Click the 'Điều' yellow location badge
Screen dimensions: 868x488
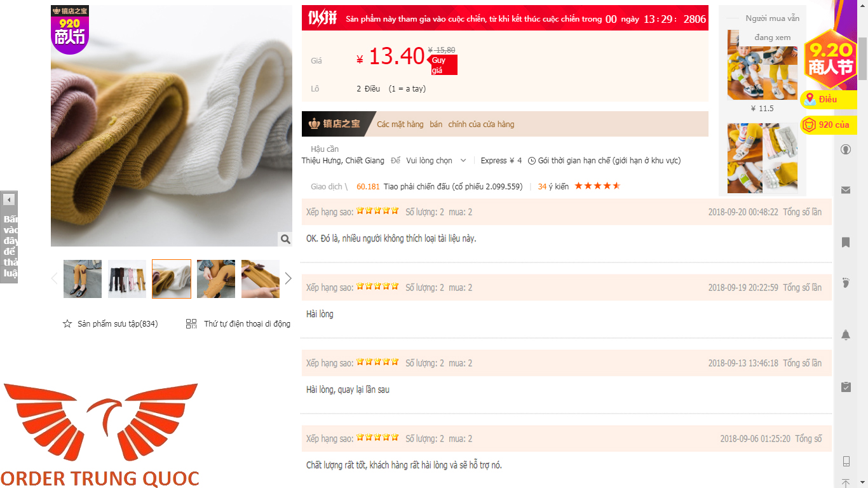click(828, 100)
